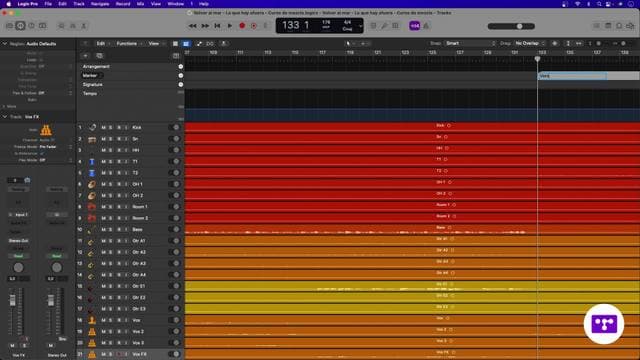Adjust the master volume slider in control bar
Image resolution: width=640 pixels, height=360 pixels.
[x=511, y=26]
